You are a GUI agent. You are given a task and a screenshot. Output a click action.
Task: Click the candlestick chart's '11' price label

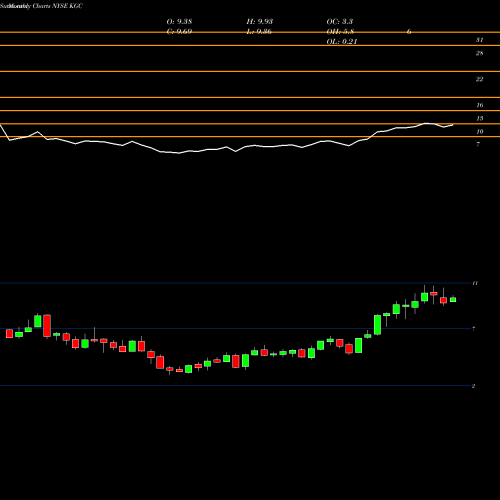tap(475, 283)
